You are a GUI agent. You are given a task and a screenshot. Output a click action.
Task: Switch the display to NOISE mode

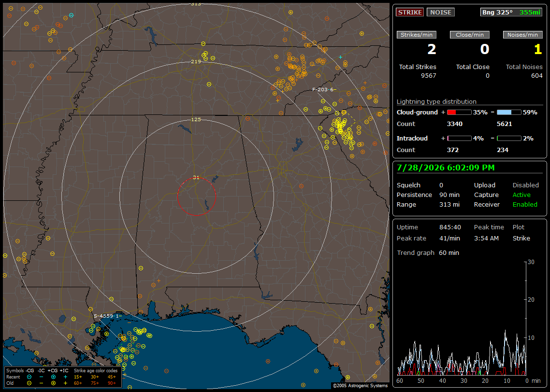click(441, 12)
